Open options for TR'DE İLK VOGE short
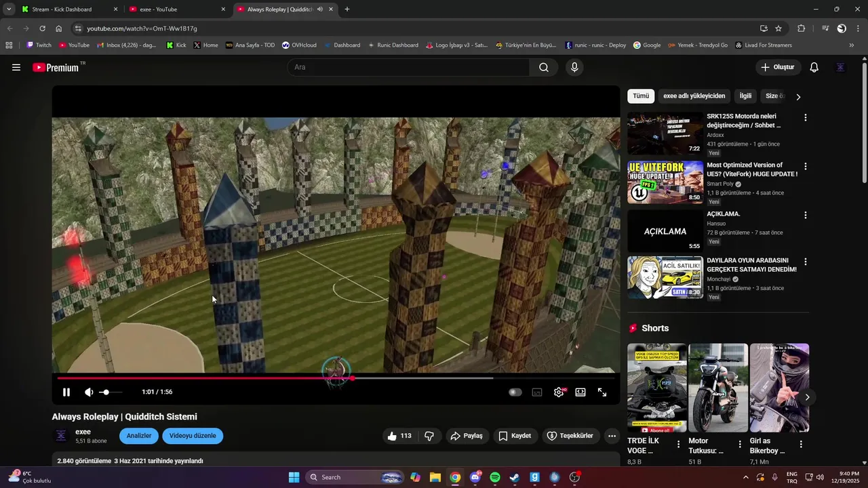868x488 pixels. point(678,445)
